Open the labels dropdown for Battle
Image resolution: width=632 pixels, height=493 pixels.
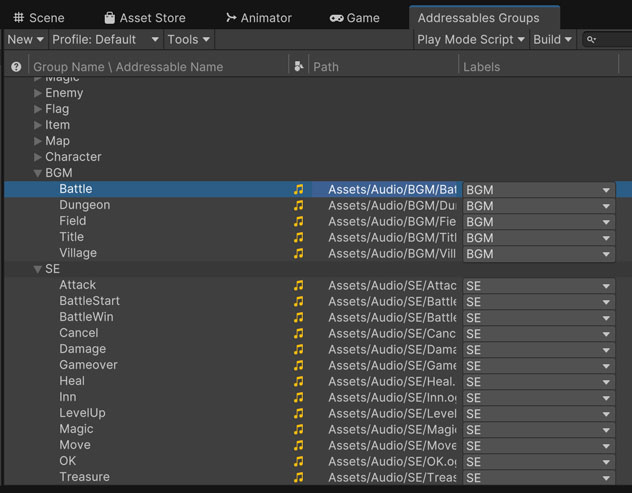tap(539, 190)
